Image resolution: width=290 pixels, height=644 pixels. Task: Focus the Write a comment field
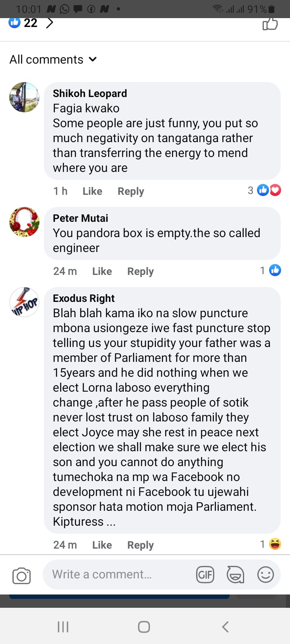117,575
